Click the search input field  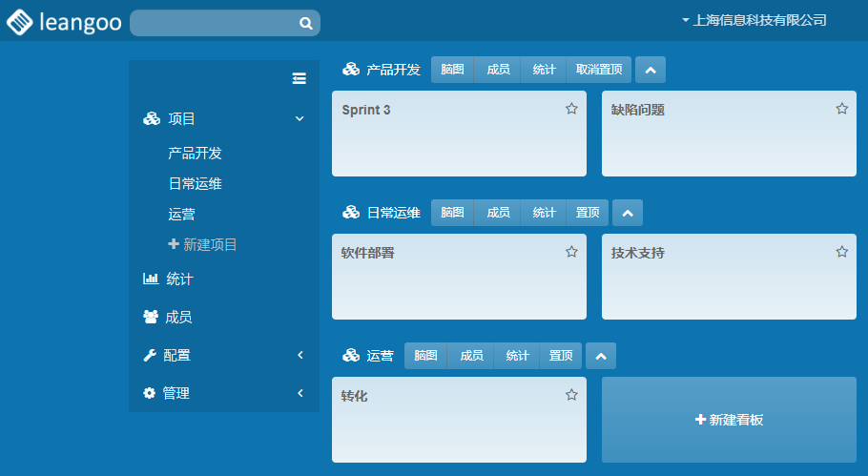215,23
